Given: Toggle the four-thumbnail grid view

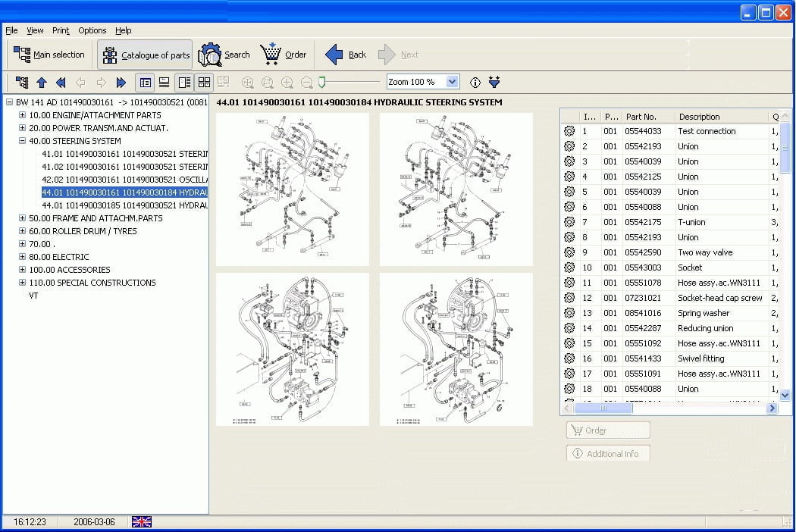Looking at the screenshot, I should (x=204, y=82).
